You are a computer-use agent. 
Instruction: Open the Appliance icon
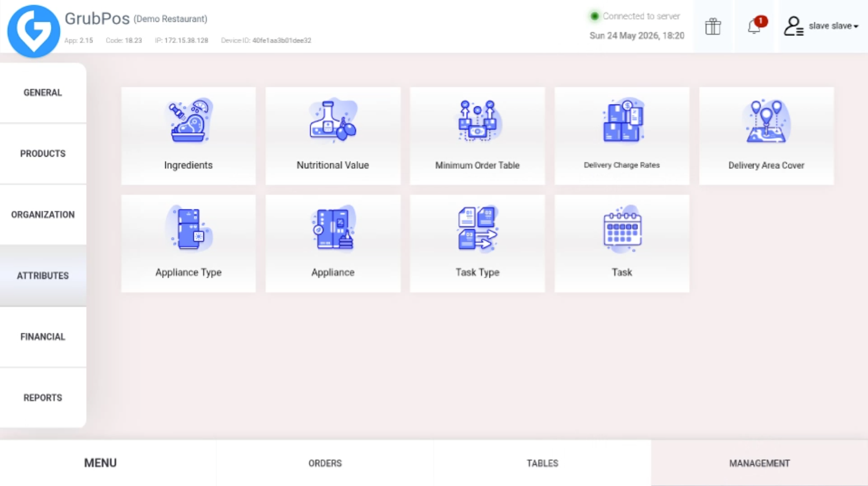[333, 228]
